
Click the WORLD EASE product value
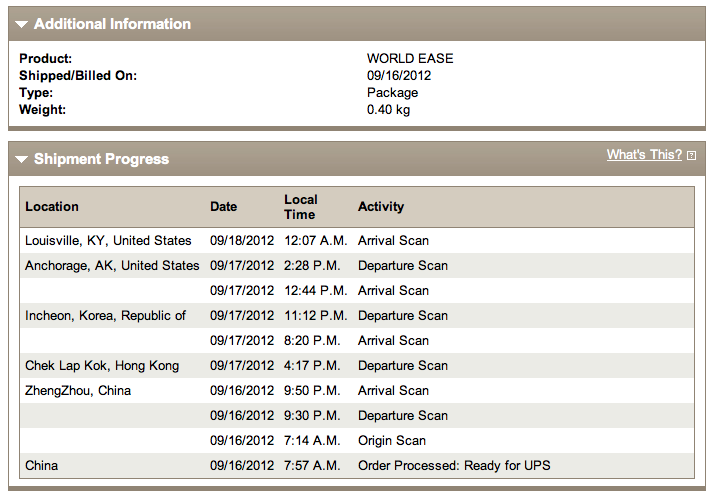(410, 59)
